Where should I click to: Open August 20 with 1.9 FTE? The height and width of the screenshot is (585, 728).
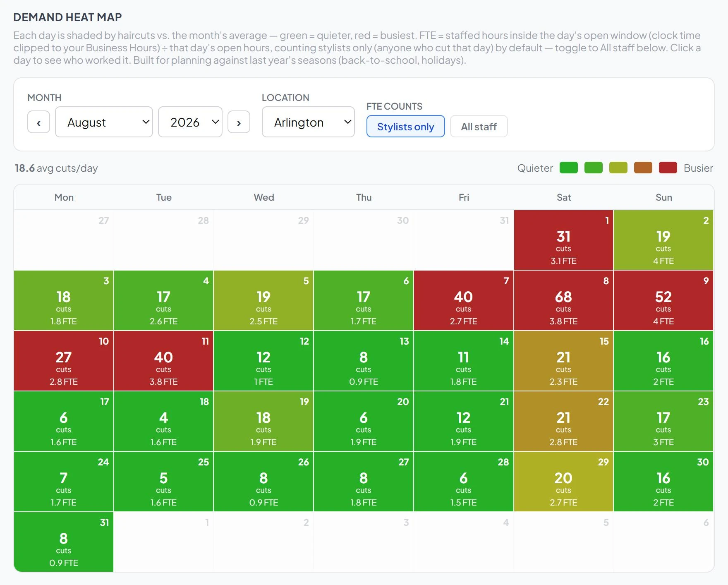364,421
